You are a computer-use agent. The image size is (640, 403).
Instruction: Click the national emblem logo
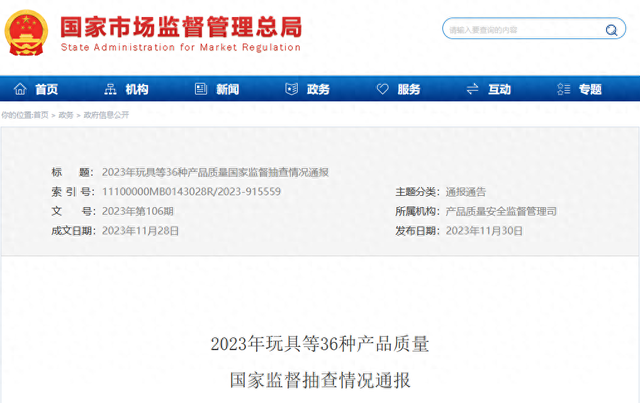(26, 33)
